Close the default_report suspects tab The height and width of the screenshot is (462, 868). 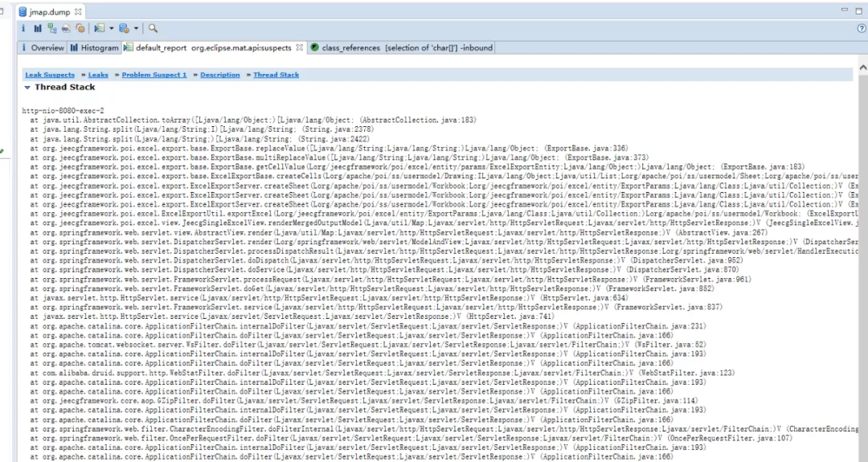point(300,47)
